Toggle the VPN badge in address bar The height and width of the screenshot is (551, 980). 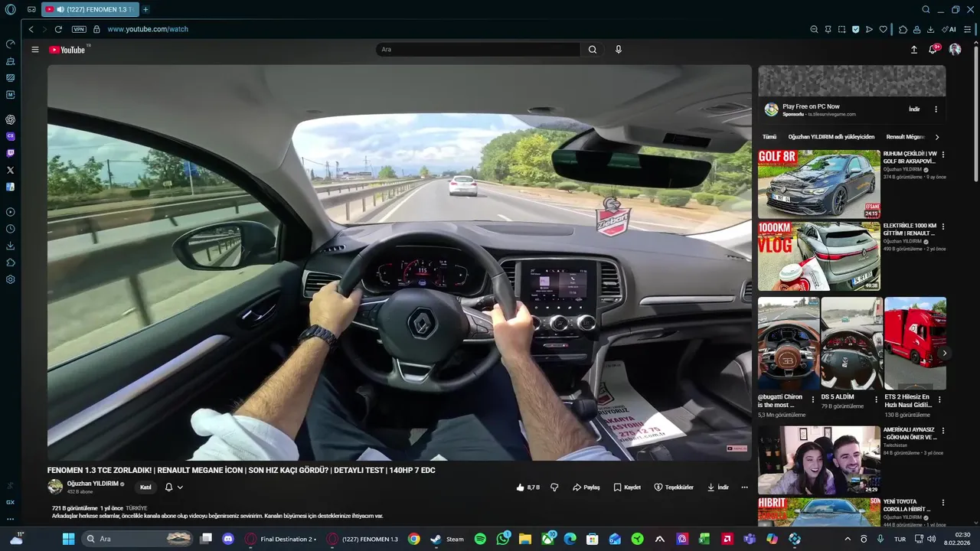pos(79,29)
